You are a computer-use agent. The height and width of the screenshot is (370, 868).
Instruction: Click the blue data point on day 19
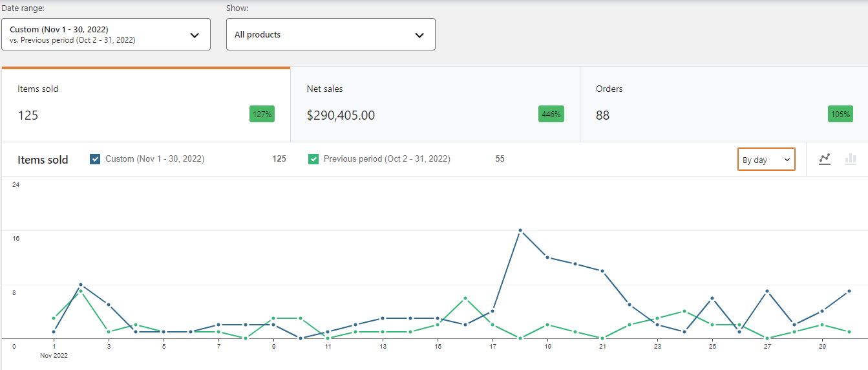coord(547,257)
